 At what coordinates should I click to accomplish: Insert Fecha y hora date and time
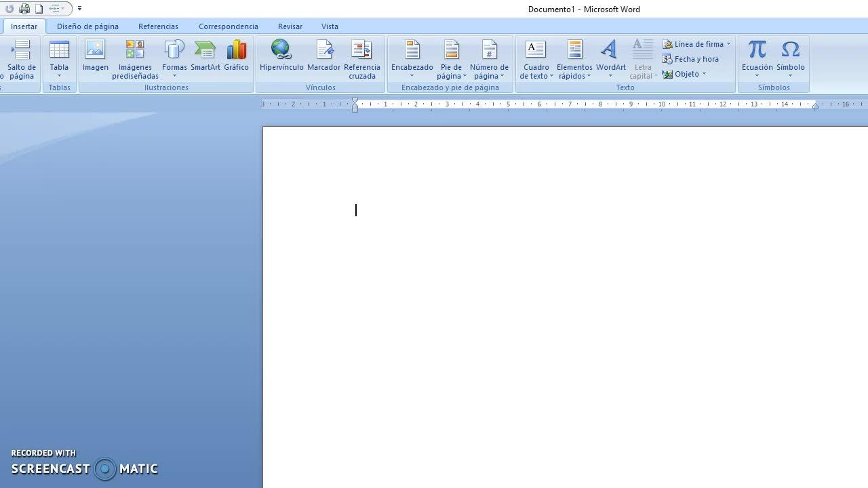click(x=690, y=59)
